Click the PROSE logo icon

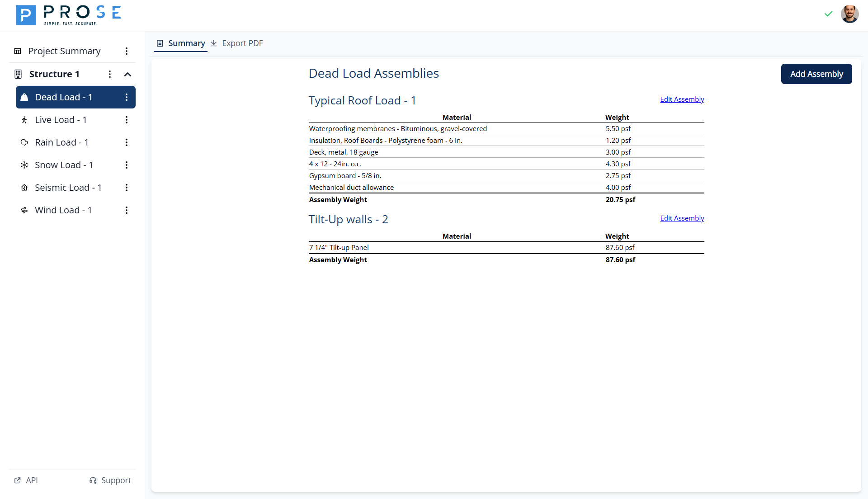pyautogui.click(x=26, y=15)
